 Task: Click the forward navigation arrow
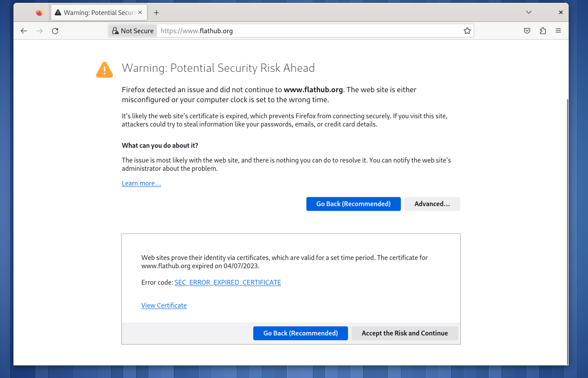point(39,31)
